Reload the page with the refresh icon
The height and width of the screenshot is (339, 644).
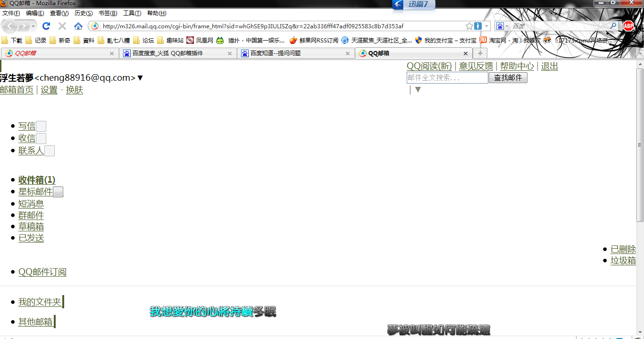46,26
